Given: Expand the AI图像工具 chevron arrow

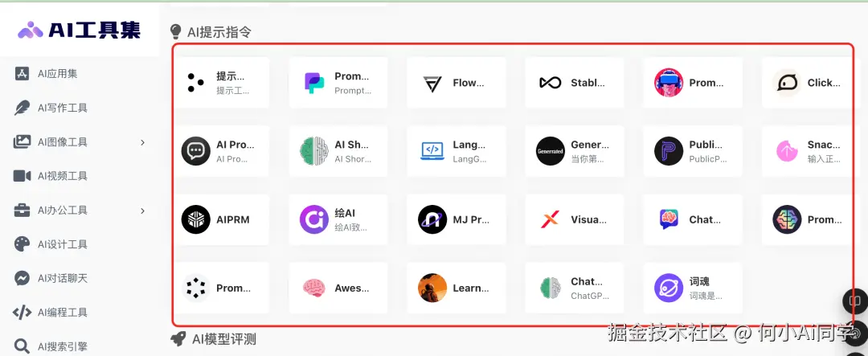Looking at the screenshot, I should coord(142,142).
